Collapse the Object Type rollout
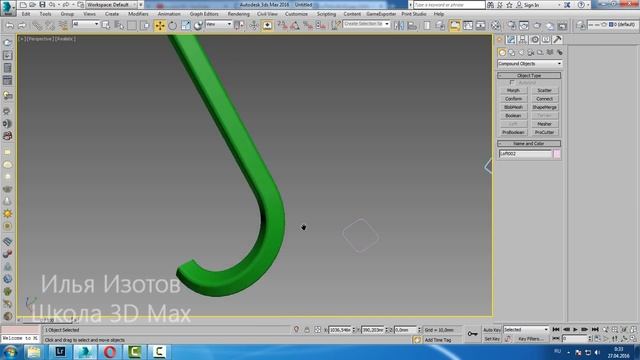640x360 pixels. 529,76
